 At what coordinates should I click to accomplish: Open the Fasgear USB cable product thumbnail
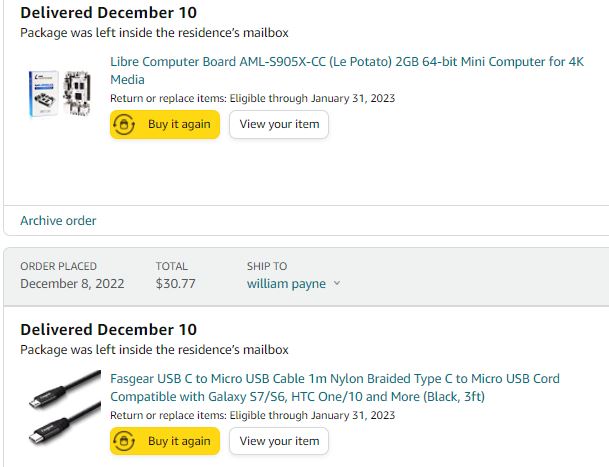64,408
